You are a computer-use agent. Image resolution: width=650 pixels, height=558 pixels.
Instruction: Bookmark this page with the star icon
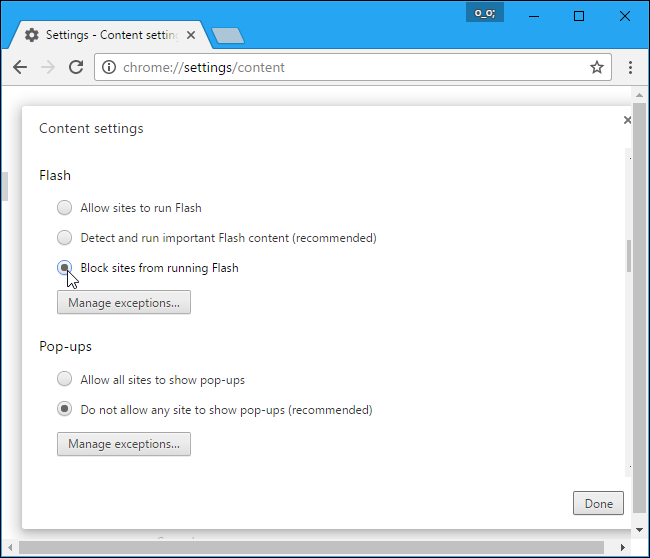(597, 67)
